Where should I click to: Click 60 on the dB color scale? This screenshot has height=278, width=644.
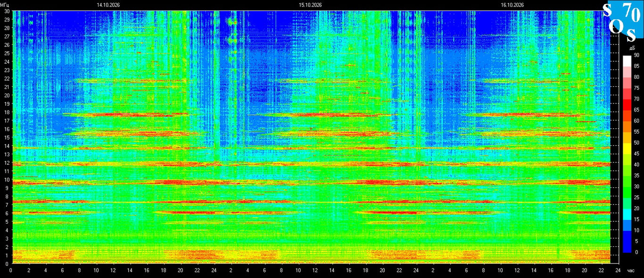636,121
